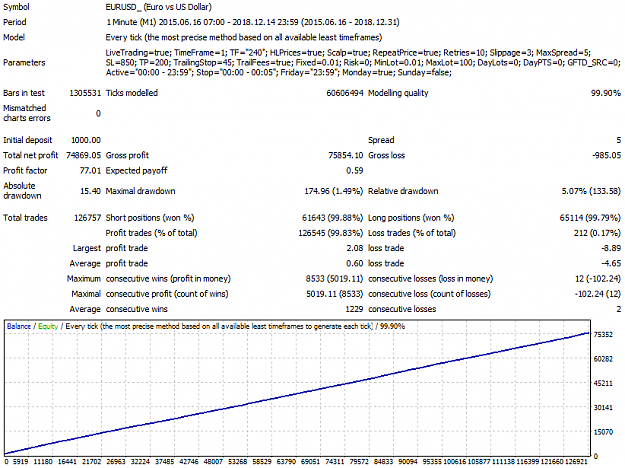Select Total net profit value 74869.05
This screenshot has width=625, height=468.
(x=83, y=155)
